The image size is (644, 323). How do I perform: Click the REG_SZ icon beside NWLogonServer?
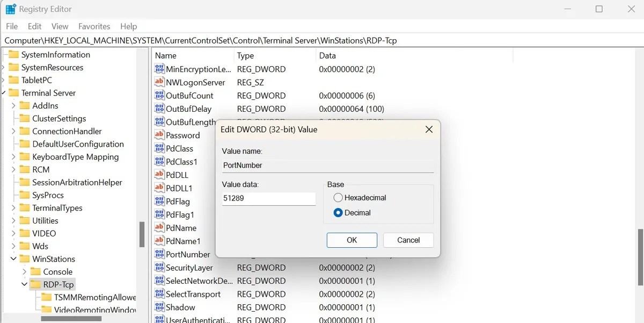[x=159, y=82]
